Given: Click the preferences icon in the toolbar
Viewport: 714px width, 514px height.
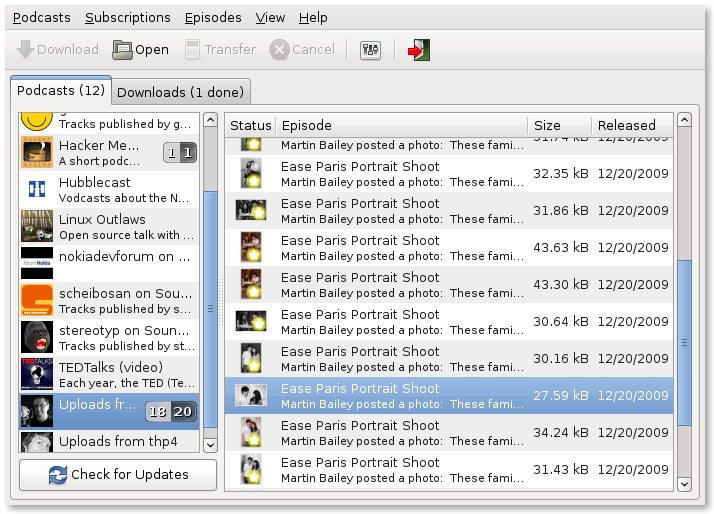Looking at the screenshot, I should (370, 50).
